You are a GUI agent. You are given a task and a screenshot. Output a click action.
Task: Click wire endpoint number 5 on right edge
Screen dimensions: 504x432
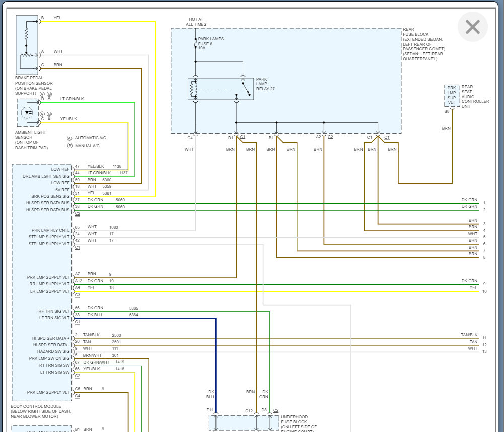[x=484, y=237]
